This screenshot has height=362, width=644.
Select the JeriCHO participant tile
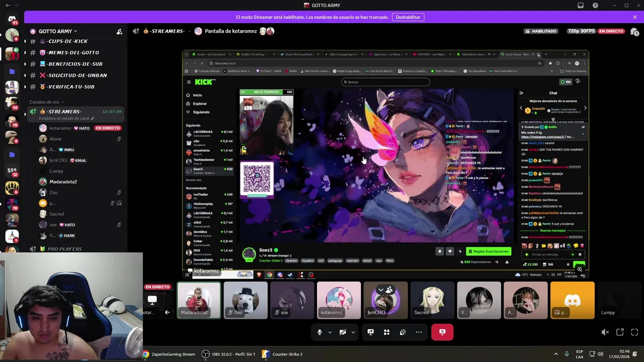386,300
